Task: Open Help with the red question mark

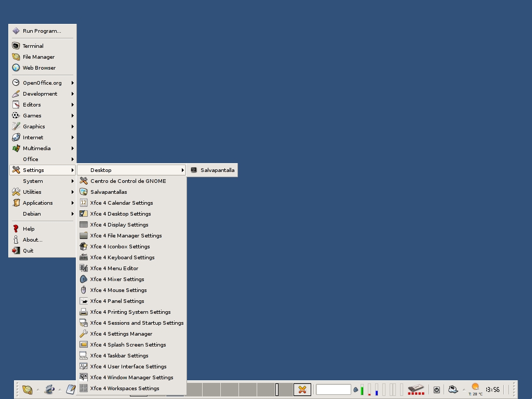Action: (x=43, y=229)
